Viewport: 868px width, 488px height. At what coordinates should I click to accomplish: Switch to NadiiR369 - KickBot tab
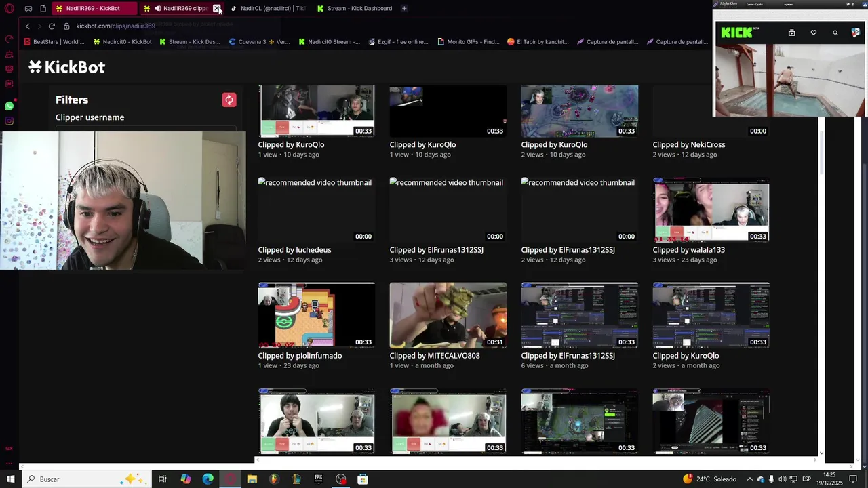click(95, 9)
